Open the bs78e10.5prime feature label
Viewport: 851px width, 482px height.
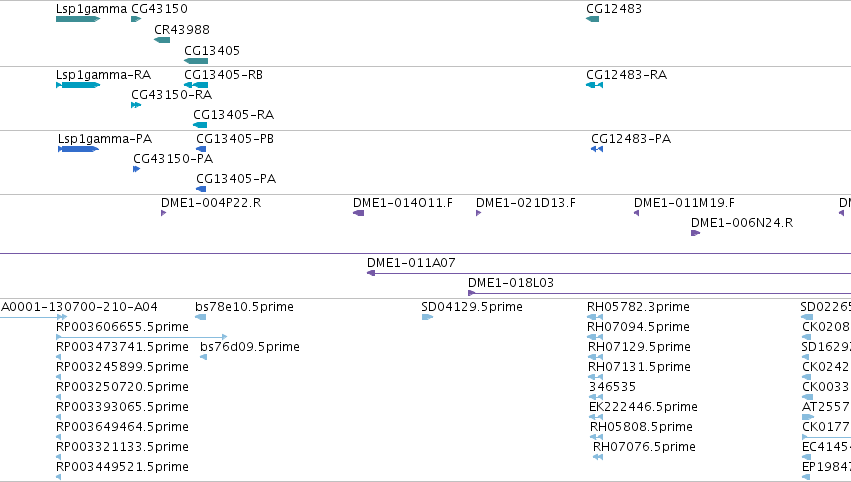click(244, 307)
